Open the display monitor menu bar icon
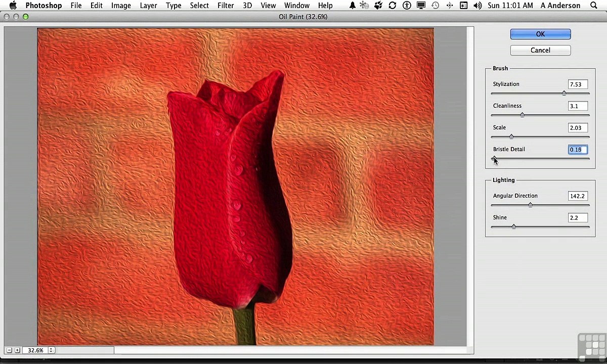Image resolution: width=607 pixels, height=364 pixels. tap(421, 6)
